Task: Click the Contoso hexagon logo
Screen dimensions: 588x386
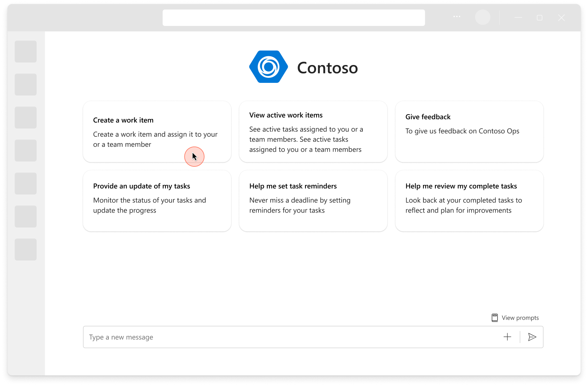Action: [268, 67]
